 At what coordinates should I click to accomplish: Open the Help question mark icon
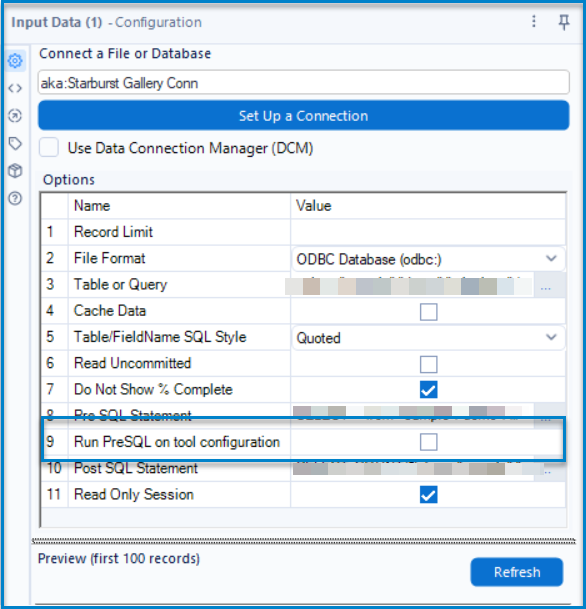point(15,198)
